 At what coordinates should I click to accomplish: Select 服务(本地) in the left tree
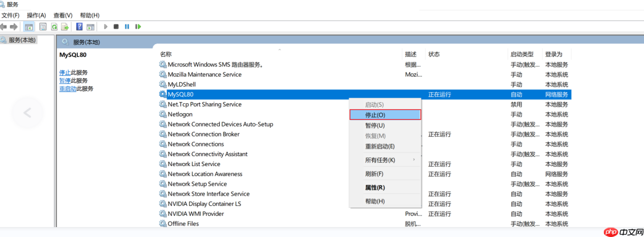tap(18, 40)
